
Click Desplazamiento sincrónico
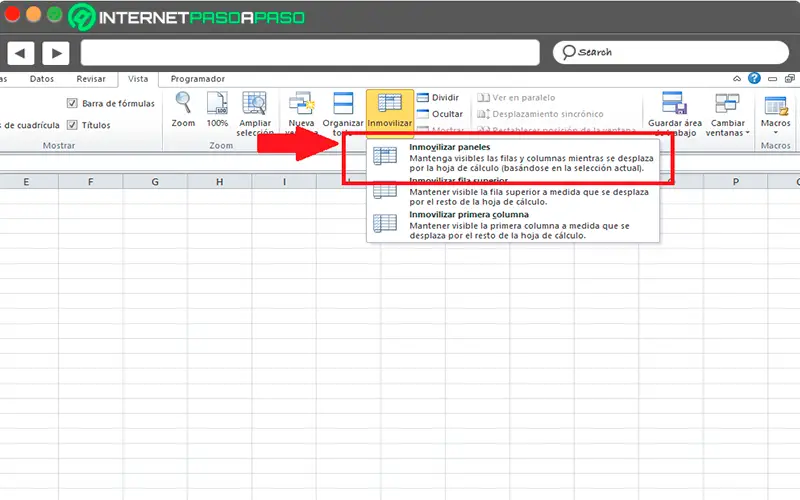[x=540, y=114]
